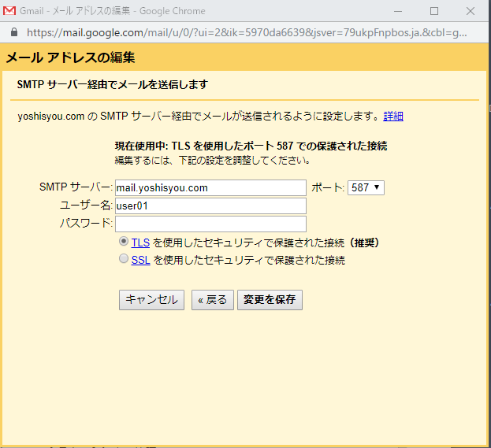Image resolution: width=491 pixels, height=448 pixels.
Task: Select the TLS secured connection radio button
Action: pyautogui.click(x=123, y=243)
